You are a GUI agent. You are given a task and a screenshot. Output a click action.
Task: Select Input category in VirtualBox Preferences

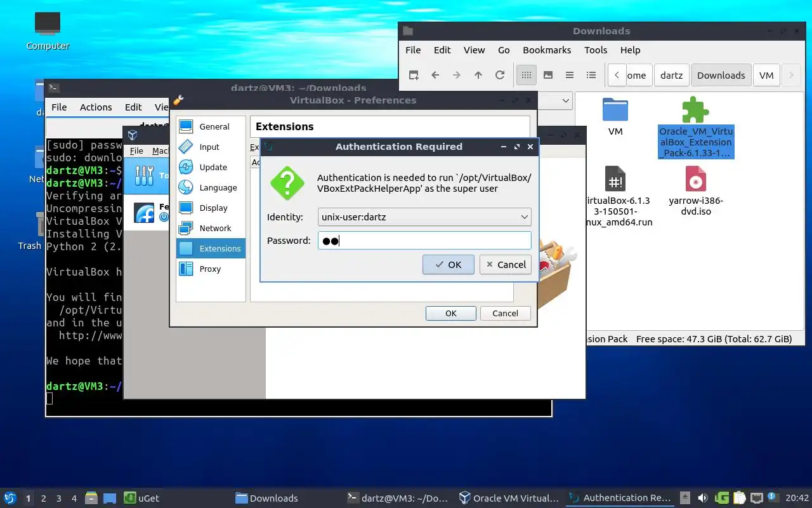211,147
